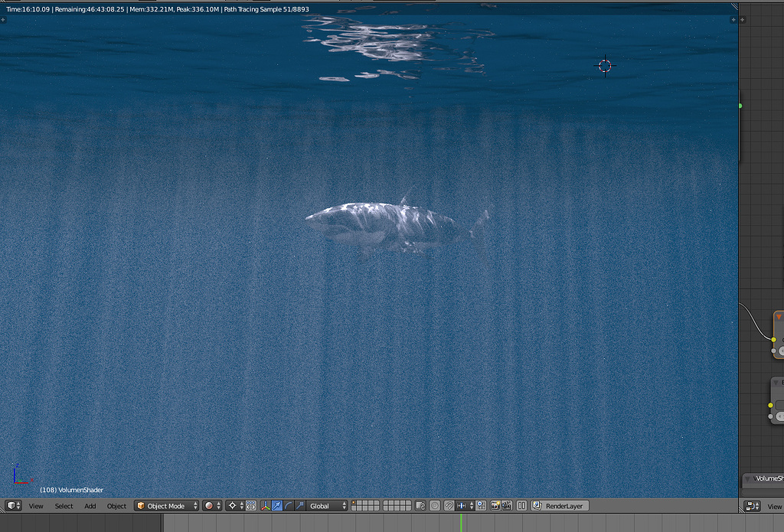Image resolution: width=784 pixels, height=532 pixels.
Task: Select the translate manipulator arrow icon
Action: click(277, 505)
